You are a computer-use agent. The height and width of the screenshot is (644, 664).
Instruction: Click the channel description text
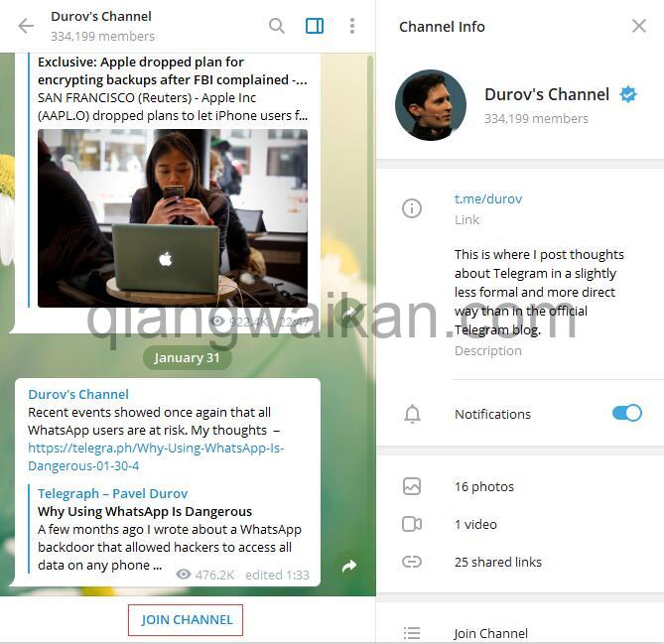click(539, 292)
